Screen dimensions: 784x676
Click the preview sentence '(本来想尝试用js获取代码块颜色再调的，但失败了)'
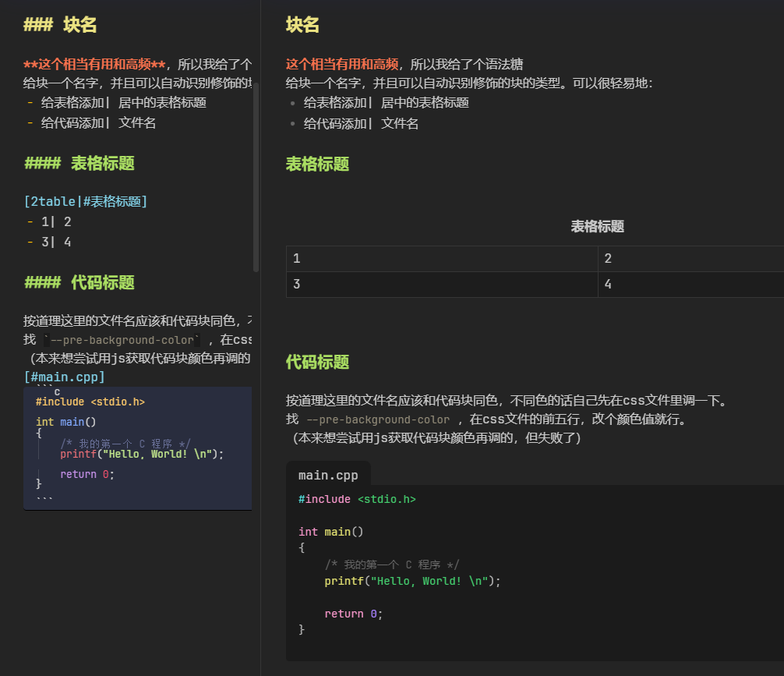436,438
